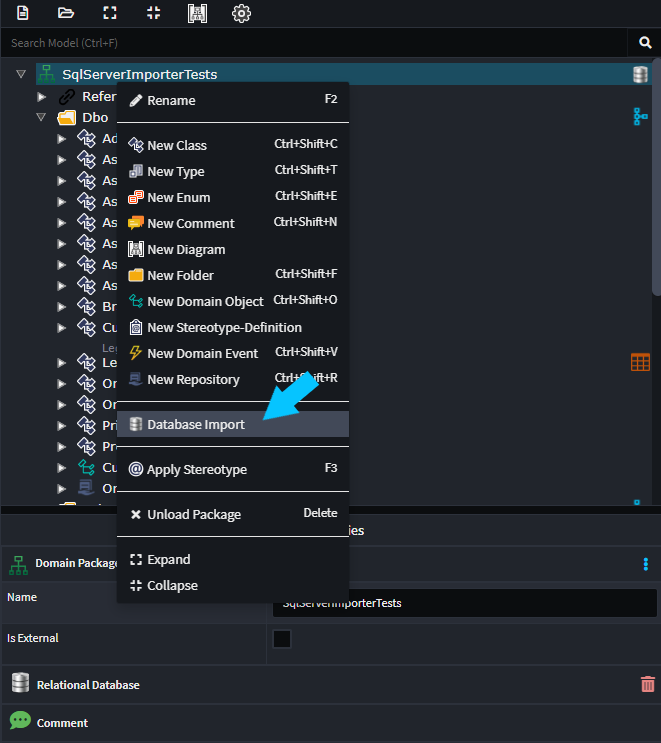Click the Dbo folder icon
This screenshot has height=743, width=661.
click(67, 118)
